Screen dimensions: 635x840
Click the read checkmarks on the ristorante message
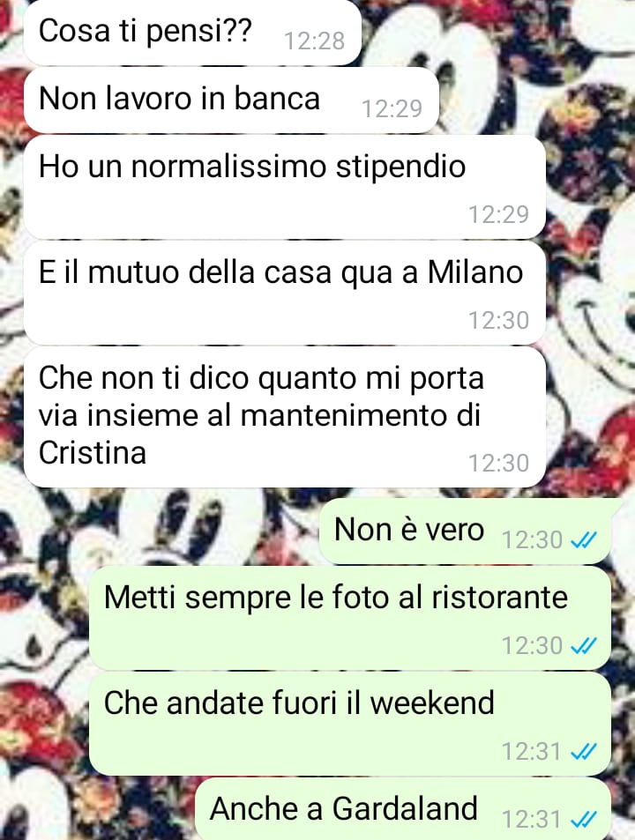[x=584, y=646]
